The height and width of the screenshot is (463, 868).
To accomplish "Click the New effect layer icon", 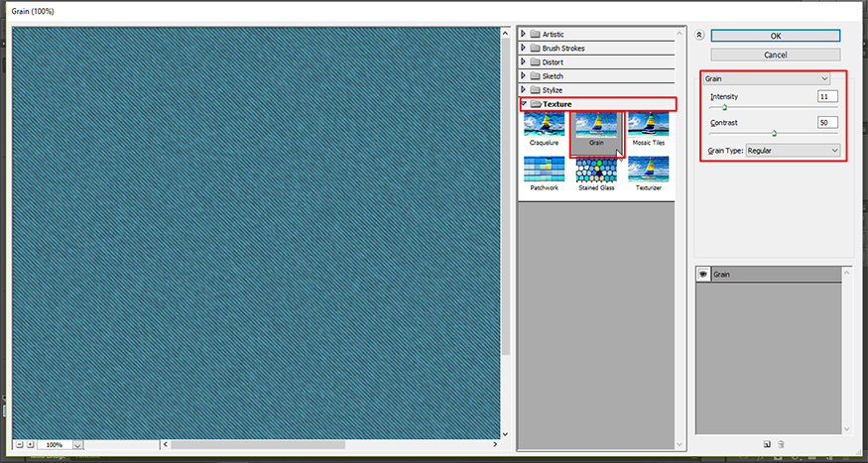I will [x=767, y=443].
